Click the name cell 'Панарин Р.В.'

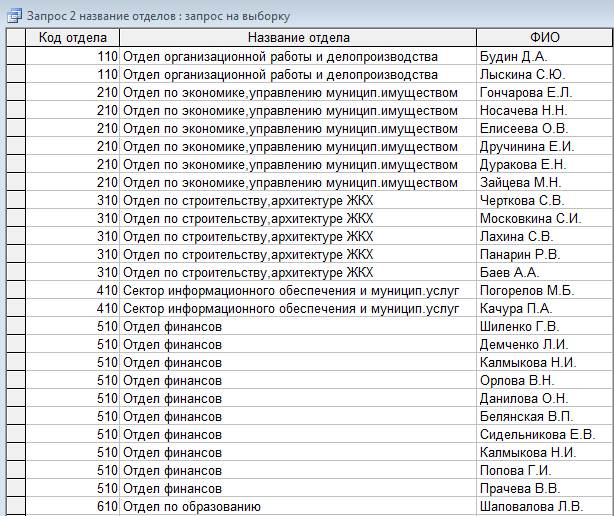545,254
